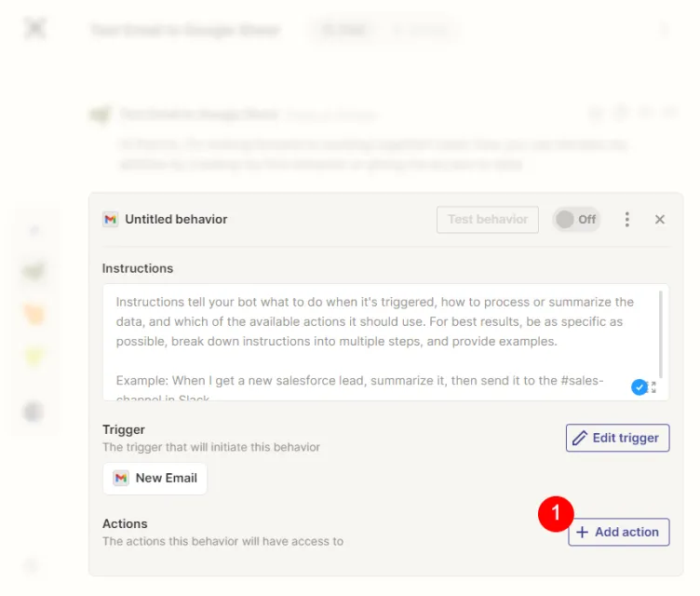The height and width of the screenshot is (596, 700).
Task: Close the Untitled behavior panel
Action: click(660, 220)
